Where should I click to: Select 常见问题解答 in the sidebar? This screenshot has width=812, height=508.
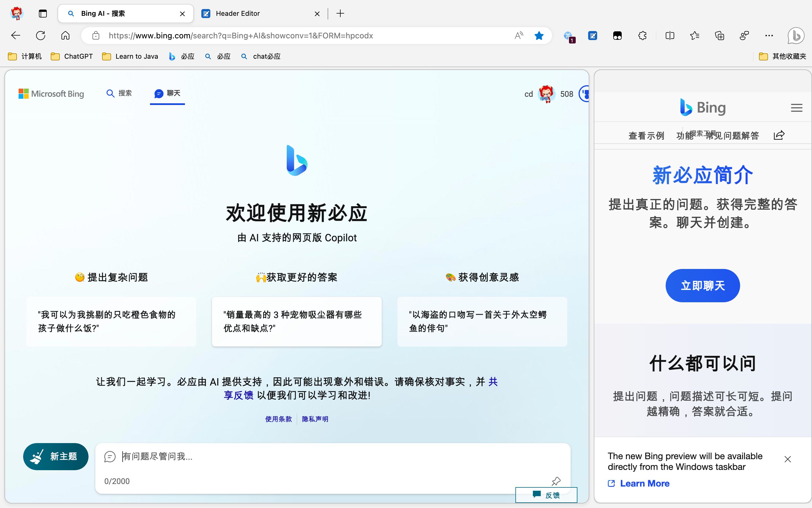[732, 136]
